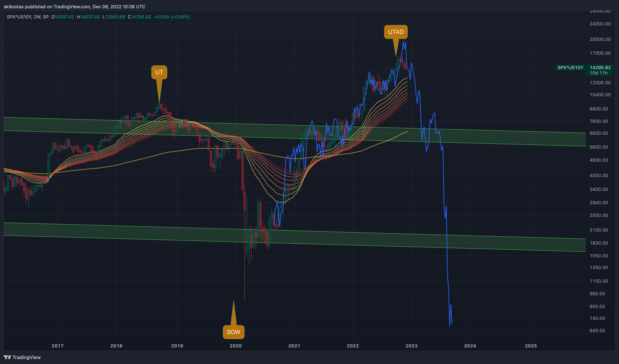Click the high value H14637.45
This screenshot has height=364, width=619.
coord(88,17)
